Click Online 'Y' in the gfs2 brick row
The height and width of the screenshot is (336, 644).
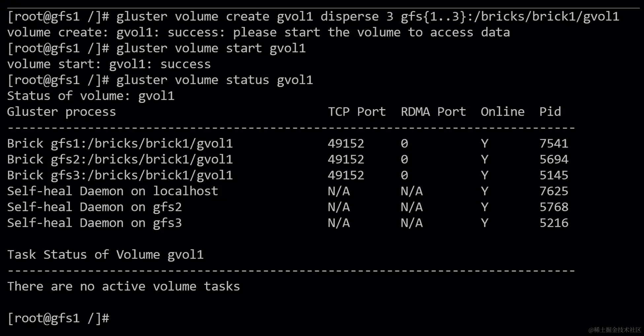click(484, 159)
